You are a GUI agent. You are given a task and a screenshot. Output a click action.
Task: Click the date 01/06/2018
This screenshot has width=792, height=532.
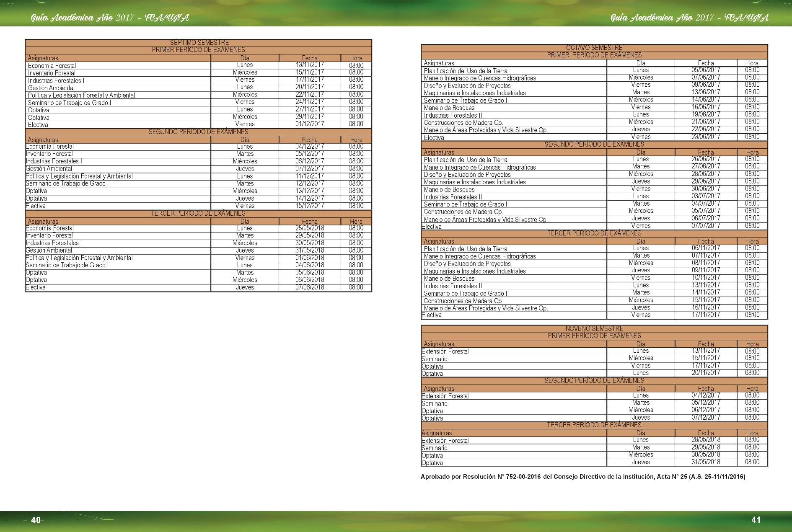tap(310, 258)
